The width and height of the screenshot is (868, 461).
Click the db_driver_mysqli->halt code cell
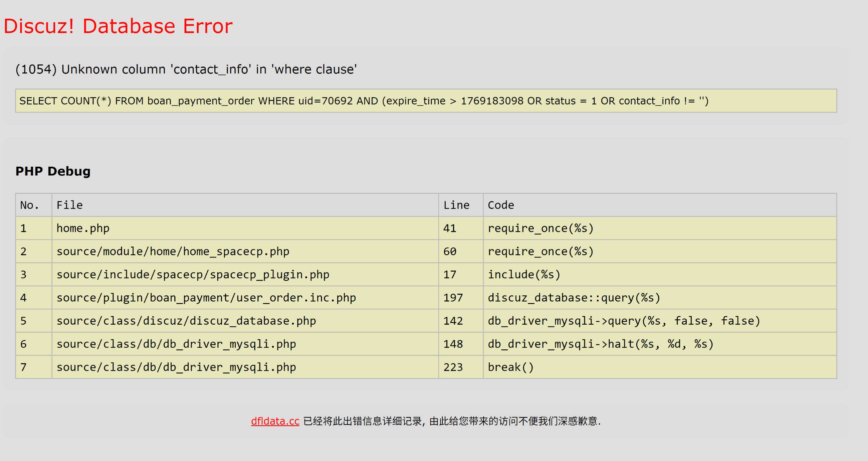pos(601,344)
